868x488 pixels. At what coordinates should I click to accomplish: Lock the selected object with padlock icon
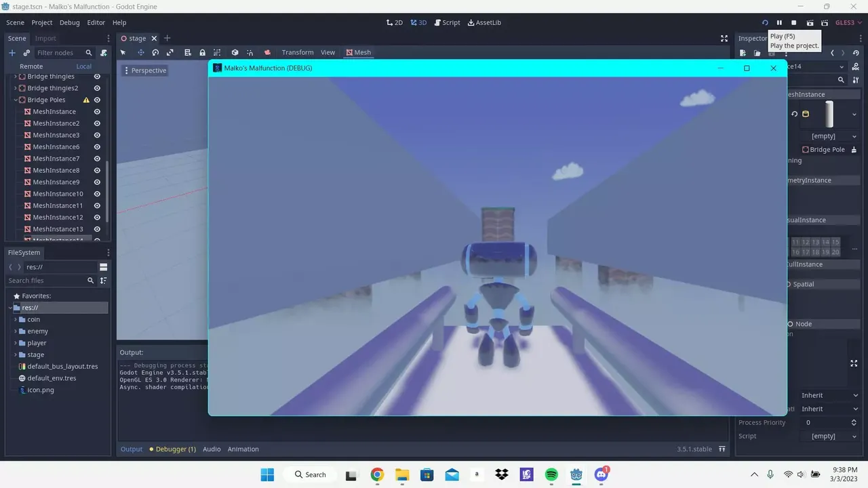click(202, 52)
